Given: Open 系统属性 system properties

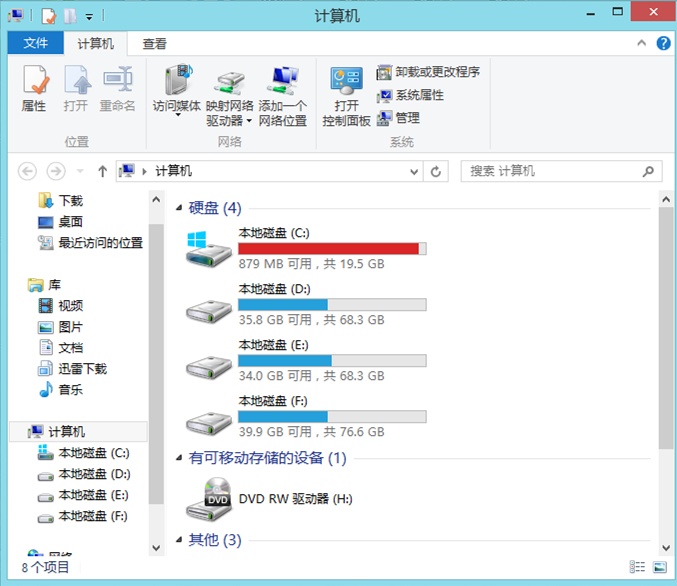Looking at the screenshot, I should (x=410, y=95).
